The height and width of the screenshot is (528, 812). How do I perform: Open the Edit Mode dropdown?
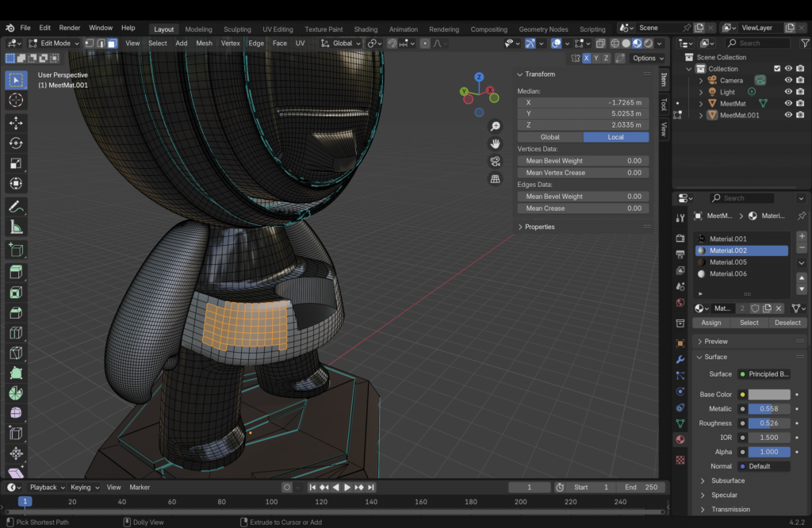pos(54,43)
